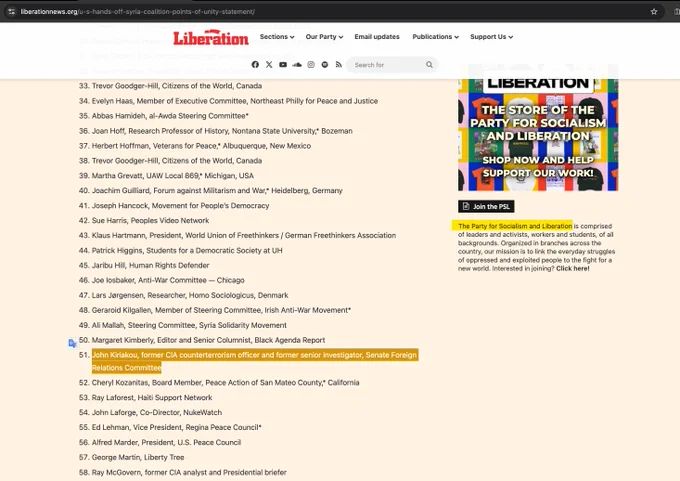680x481 pixels.
Task: Open the Spotify icon
Action: click(325, 65)
